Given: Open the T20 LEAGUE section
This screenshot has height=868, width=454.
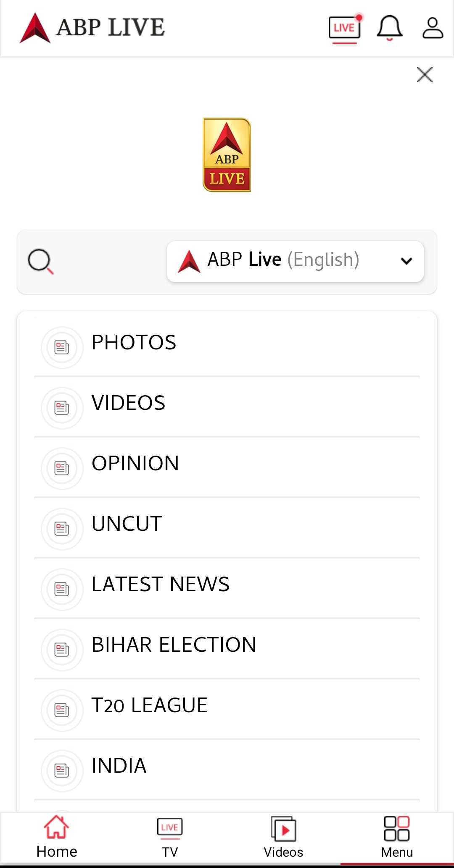Looking at the screenshot, I should 149,705.
